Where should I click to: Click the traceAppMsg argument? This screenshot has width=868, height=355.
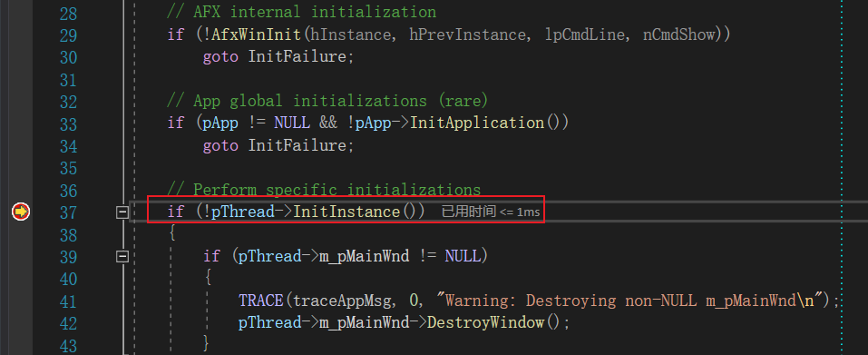pyautogui.click(x=341, y=301)
